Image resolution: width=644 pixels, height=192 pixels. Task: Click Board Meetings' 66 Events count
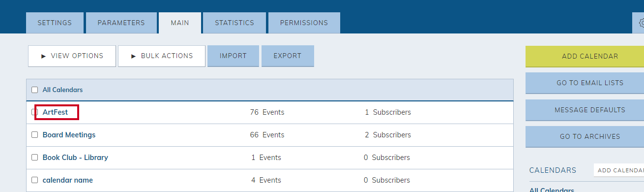(267, 135)
